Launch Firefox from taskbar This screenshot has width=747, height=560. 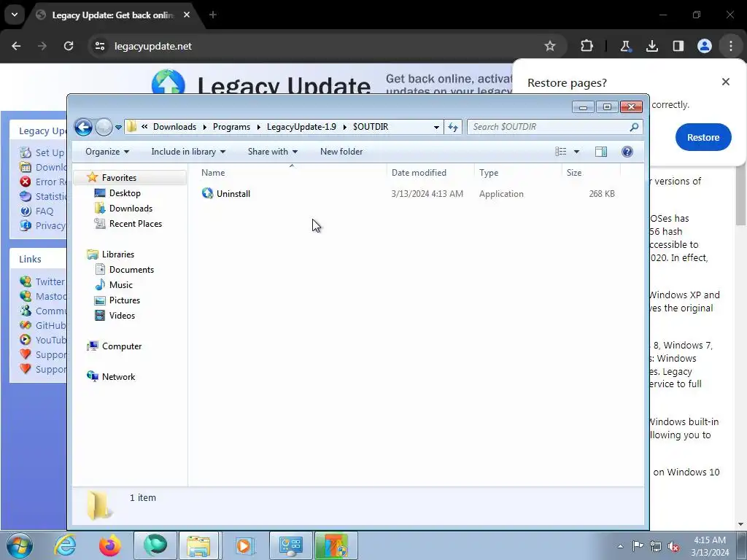[x=109, y=545]
